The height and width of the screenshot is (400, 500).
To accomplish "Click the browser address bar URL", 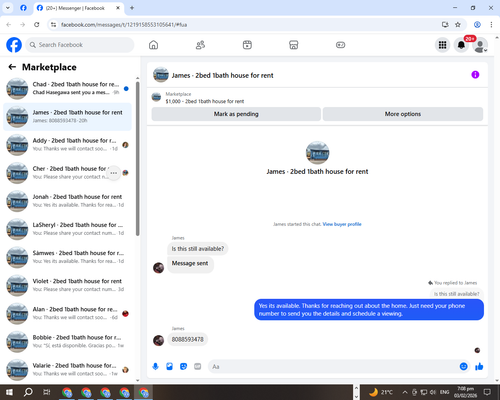I will tap(124, 25).
